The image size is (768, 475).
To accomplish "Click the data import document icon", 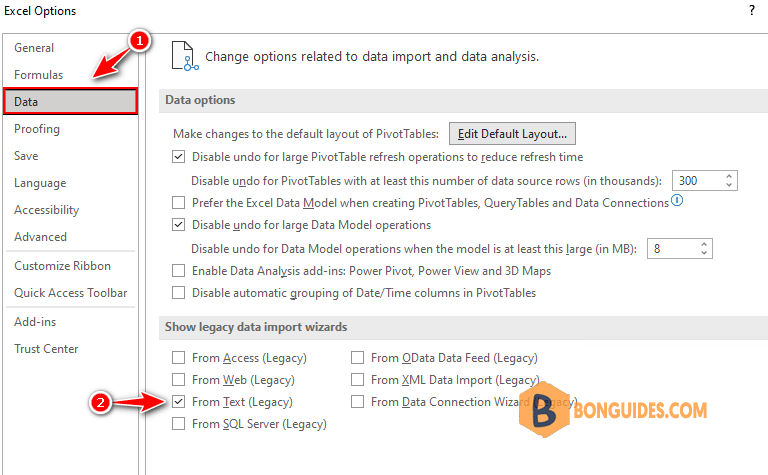I will [x=184, y=56].
